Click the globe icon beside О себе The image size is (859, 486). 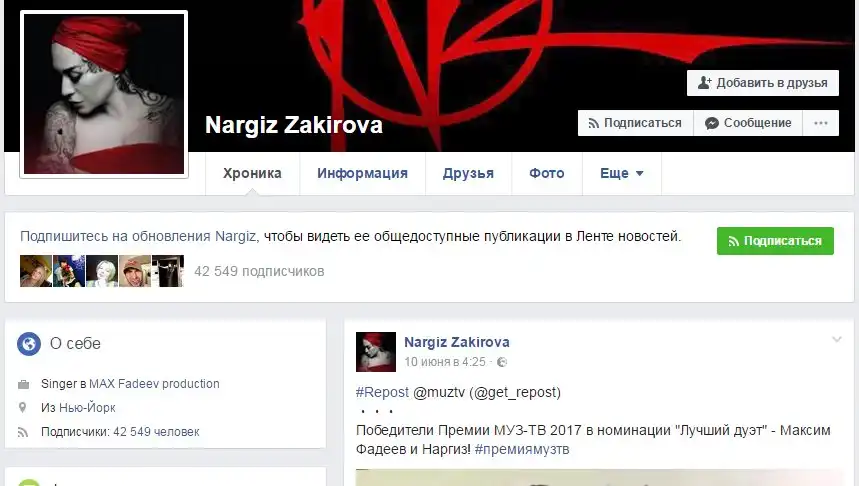coord(29,344)
